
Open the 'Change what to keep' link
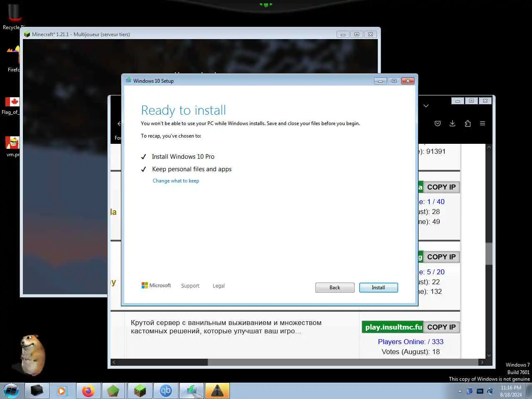[x=176, y=181]
